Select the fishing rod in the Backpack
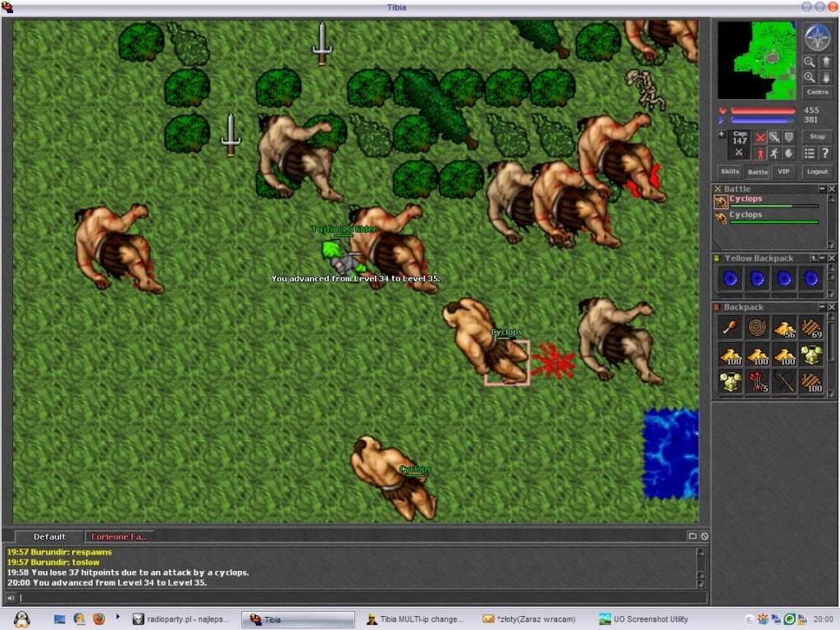840x630 pixels. pyautogui.click(x=784, y=382)
